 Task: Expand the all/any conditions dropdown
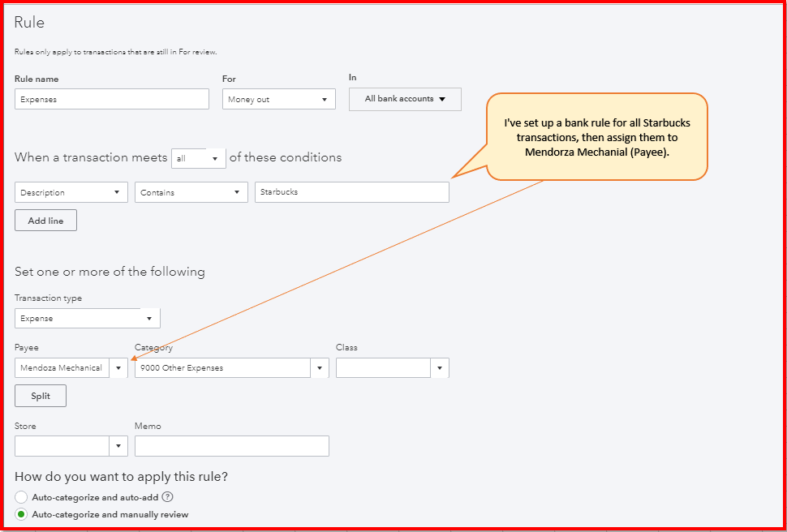coord(199,158)
